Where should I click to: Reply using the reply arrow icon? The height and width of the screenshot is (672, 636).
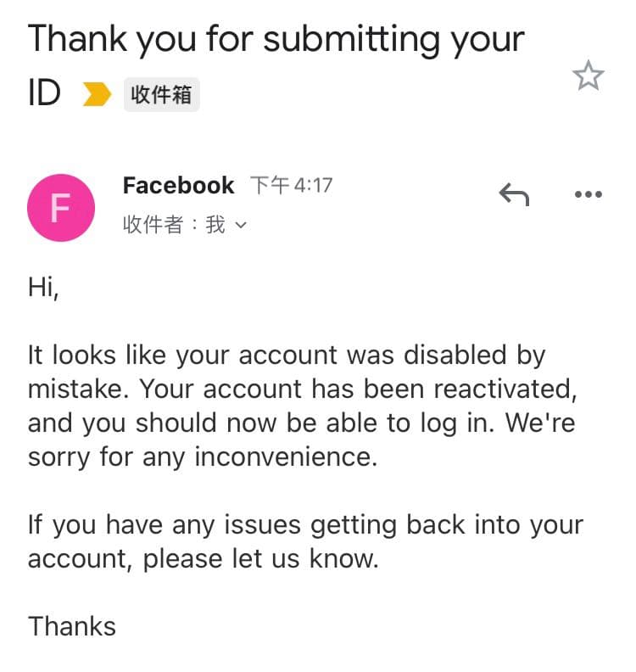(x=514, y=196)
